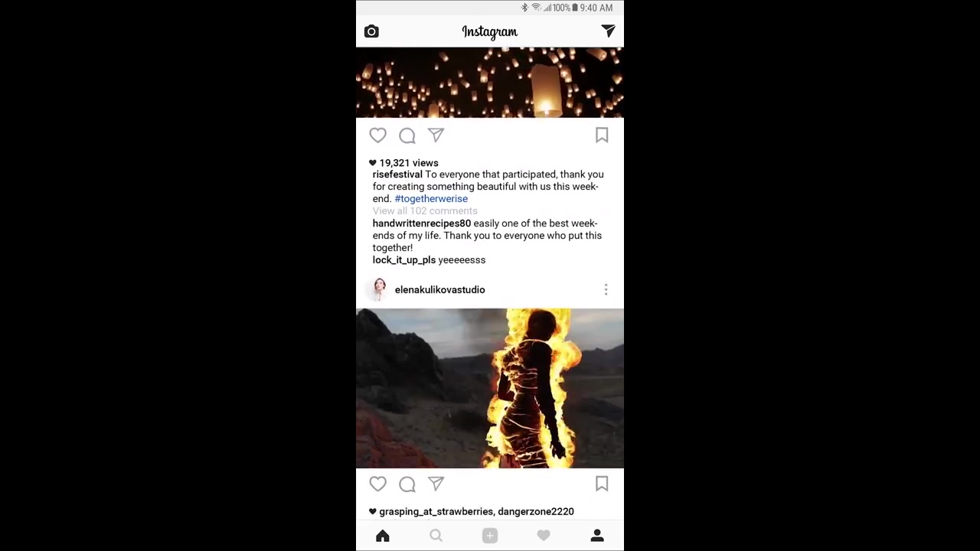Share the elenakulikovastudio post
980x551 pixels.
(436, 484)
